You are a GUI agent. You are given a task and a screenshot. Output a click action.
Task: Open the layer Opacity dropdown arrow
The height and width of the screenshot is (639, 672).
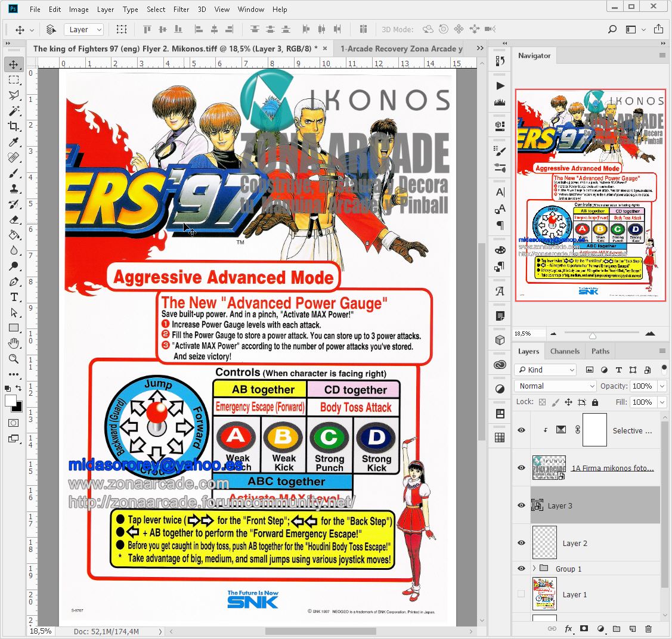662,386
